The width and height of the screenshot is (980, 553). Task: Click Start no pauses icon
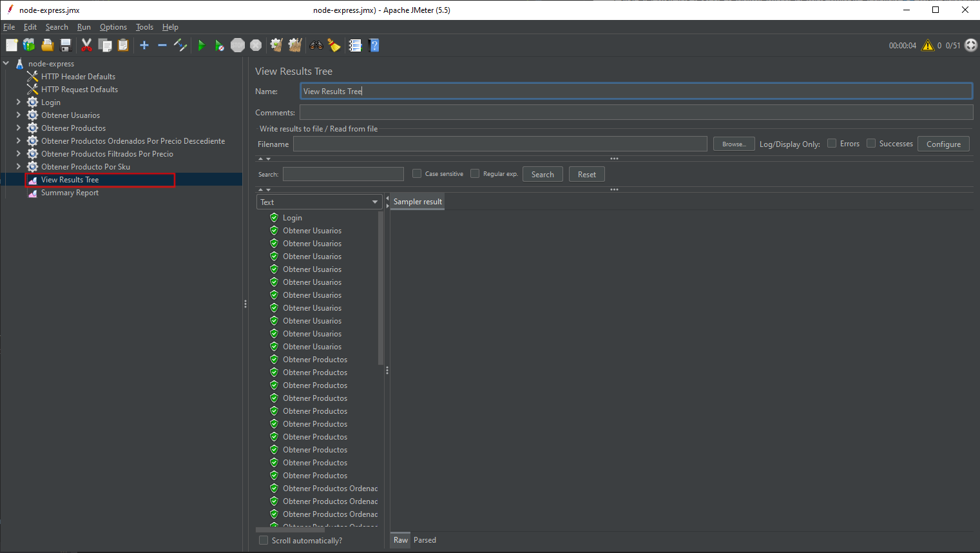(220, 45)
